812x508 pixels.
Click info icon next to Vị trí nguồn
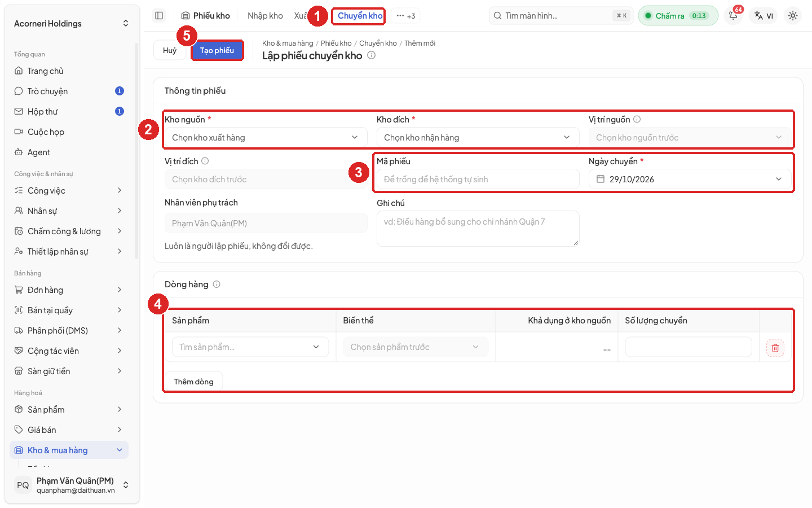[x=637, y=119]
